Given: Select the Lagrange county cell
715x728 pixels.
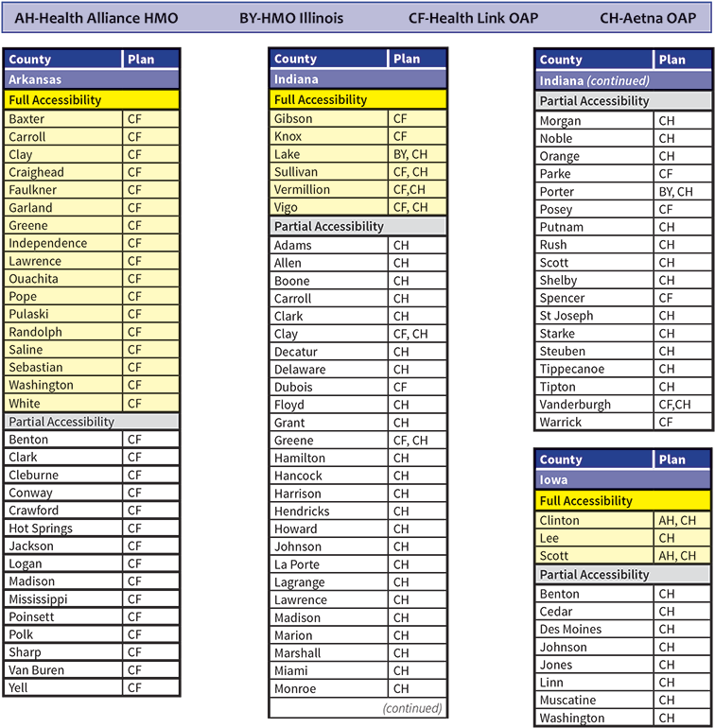Looking at the screenshot, I should (328, 582).
